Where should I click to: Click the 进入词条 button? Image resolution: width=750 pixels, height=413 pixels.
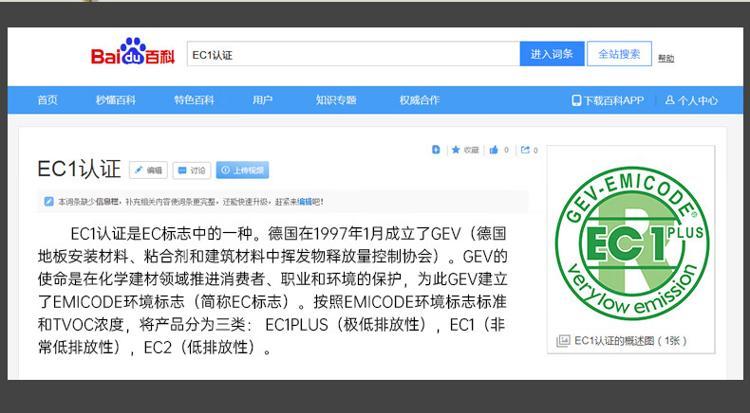552,54
